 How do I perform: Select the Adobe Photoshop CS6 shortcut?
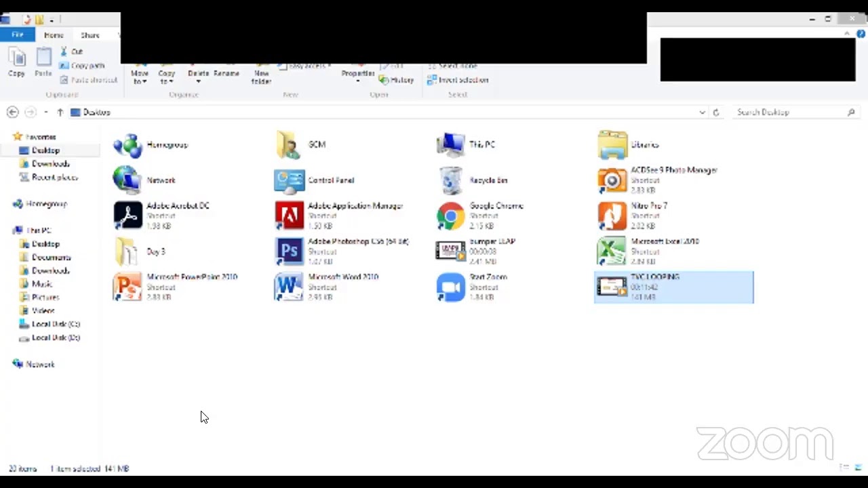click(x=342, y=251)
